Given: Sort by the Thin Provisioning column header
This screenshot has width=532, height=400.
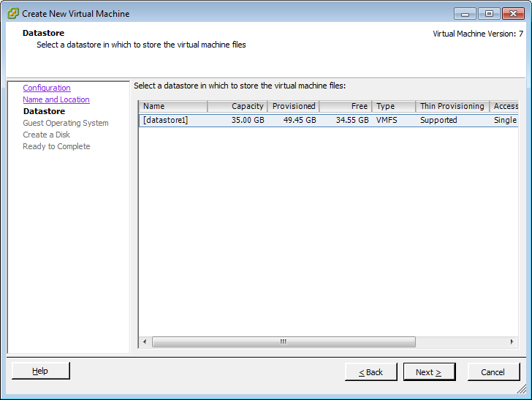Looking at the screenshot, I should (x=452, y=106).
